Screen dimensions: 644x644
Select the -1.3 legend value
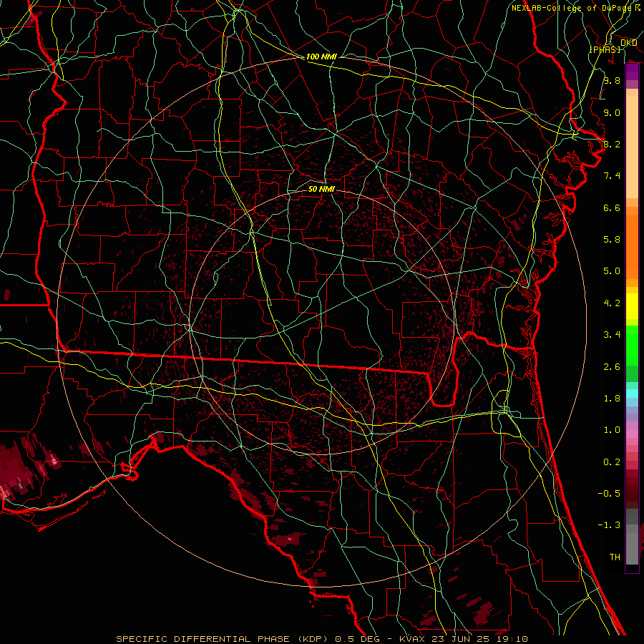coord(609,525)
